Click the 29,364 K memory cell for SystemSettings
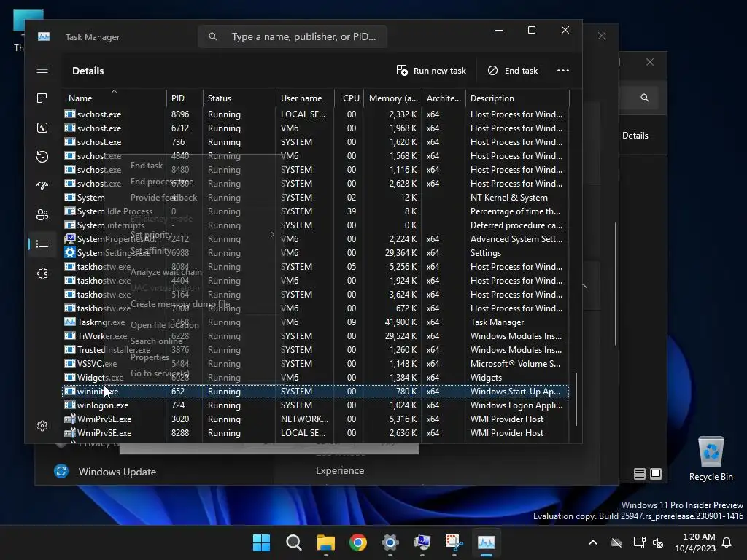Image resolution: width=747 pixels, height=560 pixels. [400, 253]
